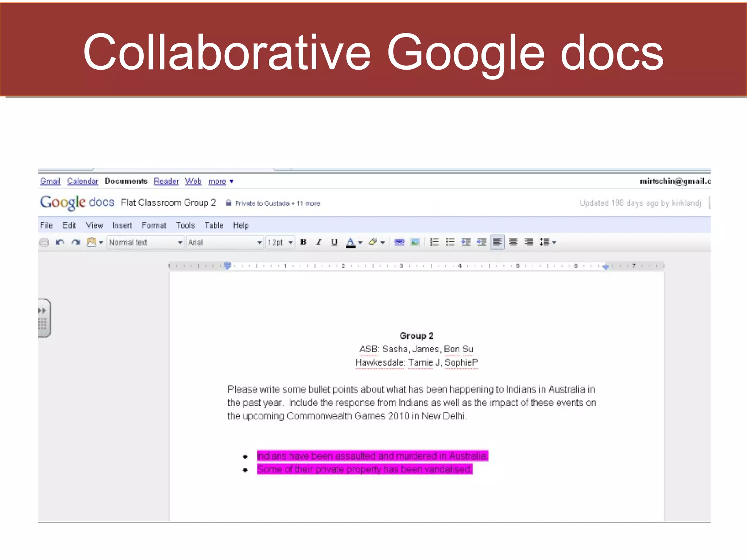
Task: Expand the clipboard dropdown arrow
Action: (101, 242)
